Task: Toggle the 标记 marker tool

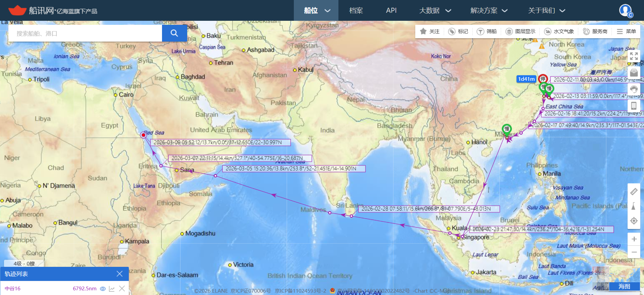Action: click(x=458, y=32)
